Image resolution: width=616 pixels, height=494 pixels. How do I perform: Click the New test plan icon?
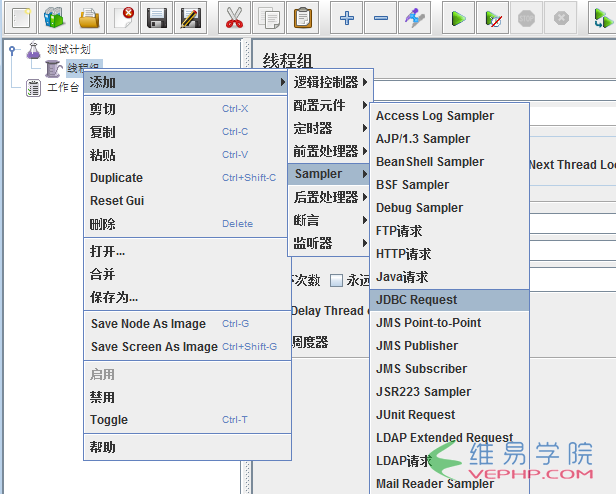[21, 18]
